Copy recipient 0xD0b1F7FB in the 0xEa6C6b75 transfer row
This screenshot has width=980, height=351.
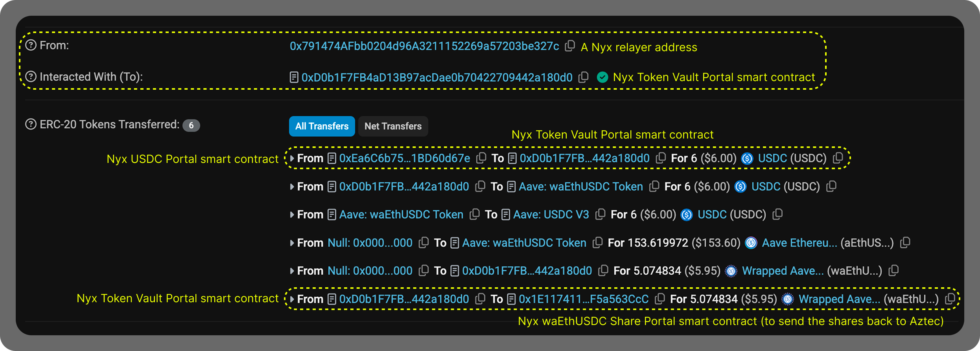point(661,158)
